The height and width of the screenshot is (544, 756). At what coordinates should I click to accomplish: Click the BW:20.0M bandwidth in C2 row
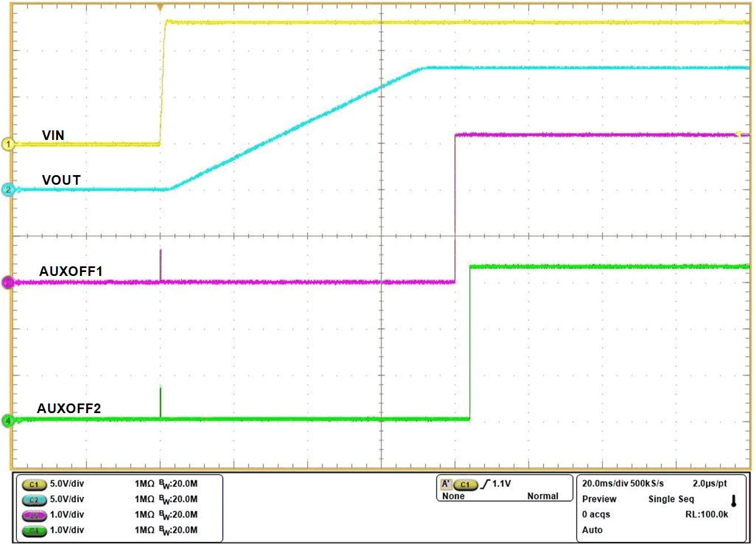click(178, 500)
